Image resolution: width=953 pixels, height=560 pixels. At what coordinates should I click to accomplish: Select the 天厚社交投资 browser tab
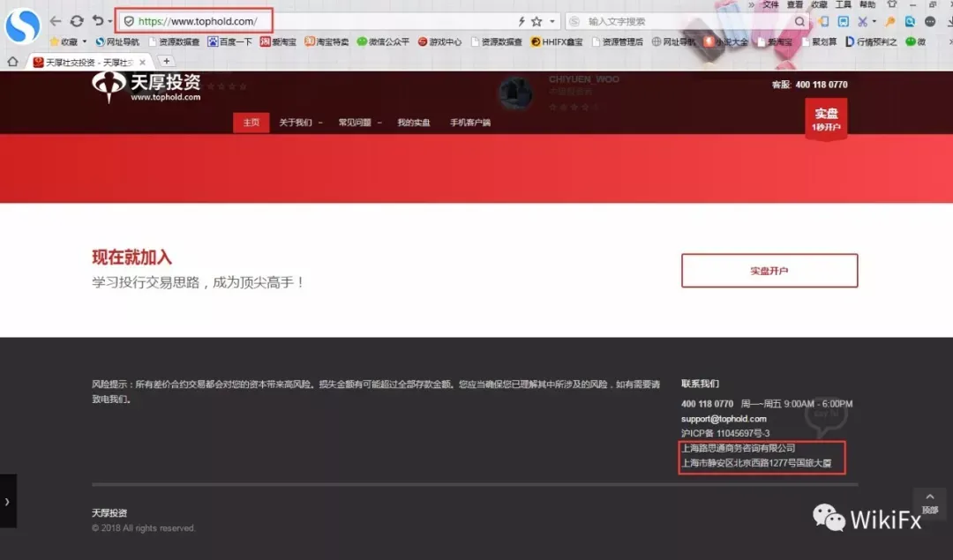(x=89, y=62)
